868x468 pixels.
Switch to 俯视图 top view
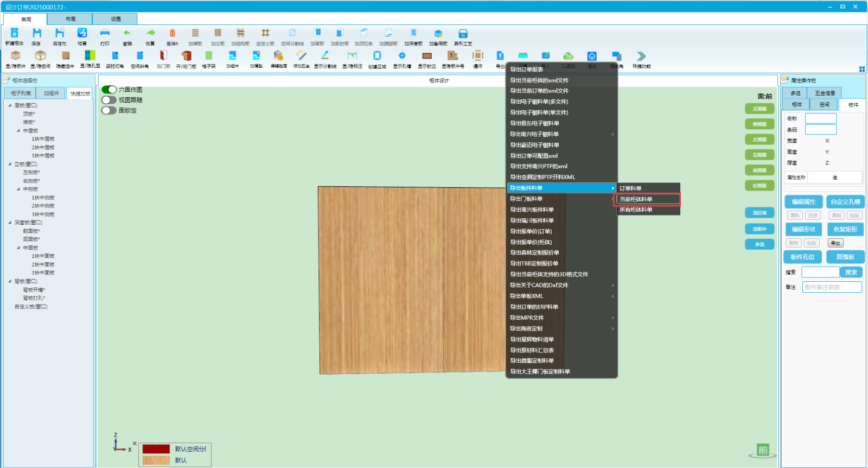tap(759, 124)
